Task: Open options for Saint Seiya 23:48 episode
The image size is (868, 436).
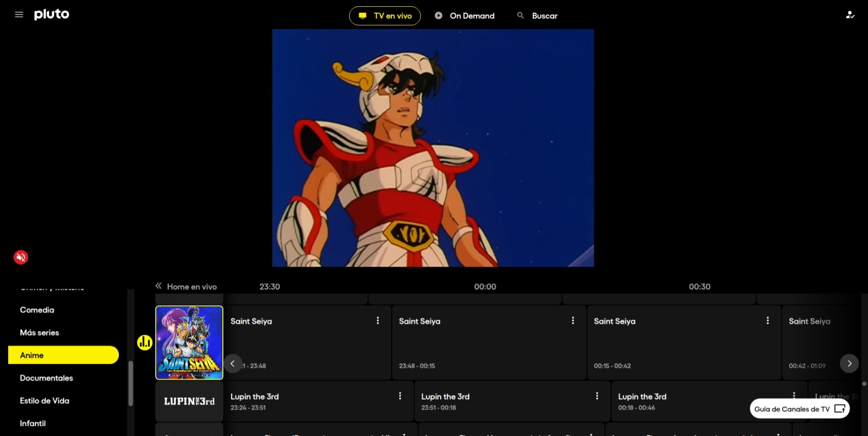Action: pos(573,321)
